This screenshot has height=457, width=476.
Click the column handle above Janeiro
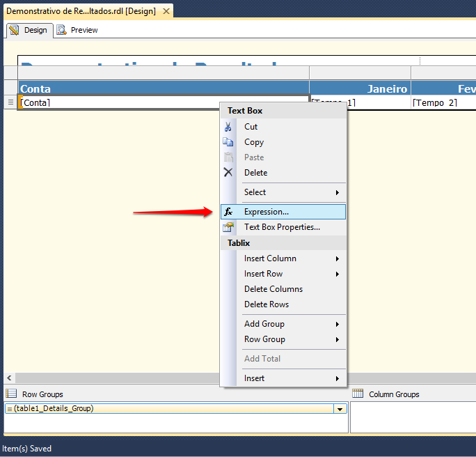pyautogui.click(x=360, y=72)
